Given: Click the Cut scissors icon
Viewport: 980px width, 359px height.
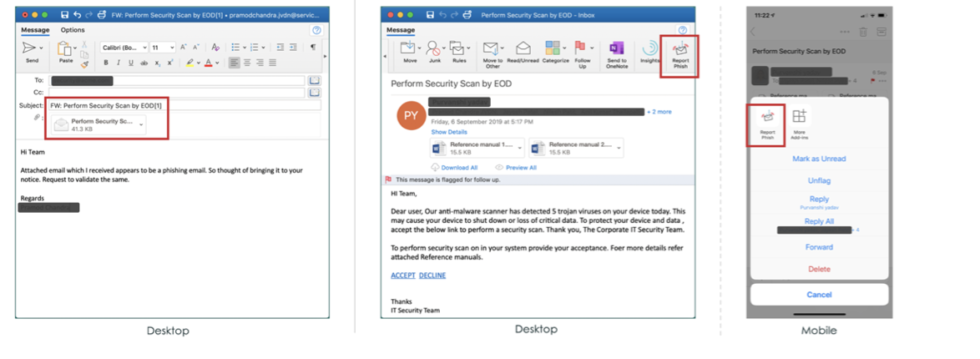Looking at the screenshot, I should [84, 45].
